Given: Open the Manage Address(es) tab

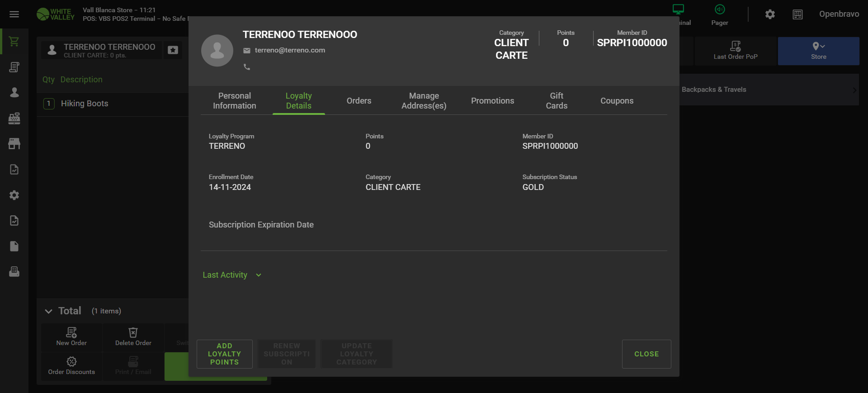Looking at the screenshot, I should (x=424, y=100).
